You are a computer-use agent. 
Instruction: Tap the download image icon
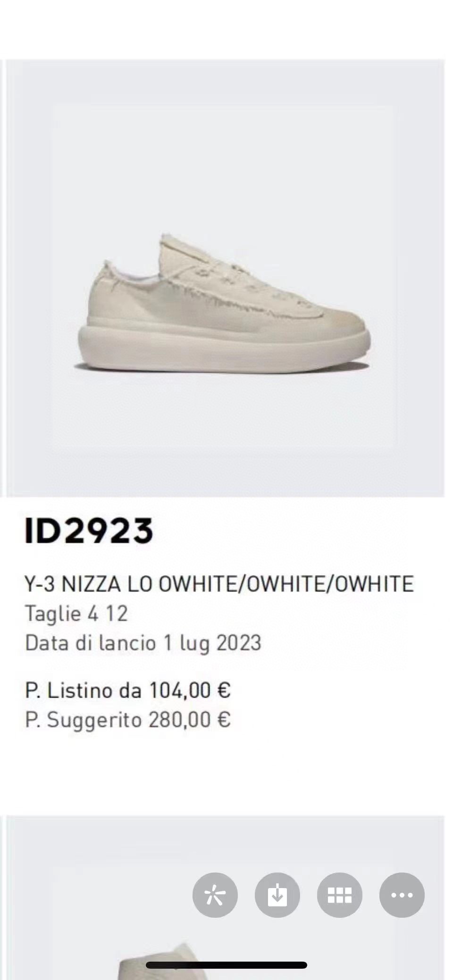277,895
